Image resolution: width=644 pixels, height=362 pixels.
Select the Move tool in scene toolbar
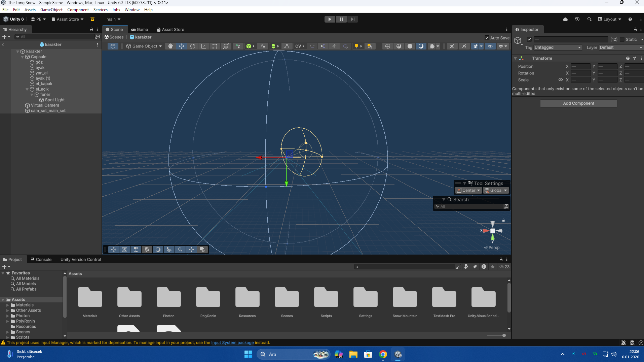click(x=182, y=46)
